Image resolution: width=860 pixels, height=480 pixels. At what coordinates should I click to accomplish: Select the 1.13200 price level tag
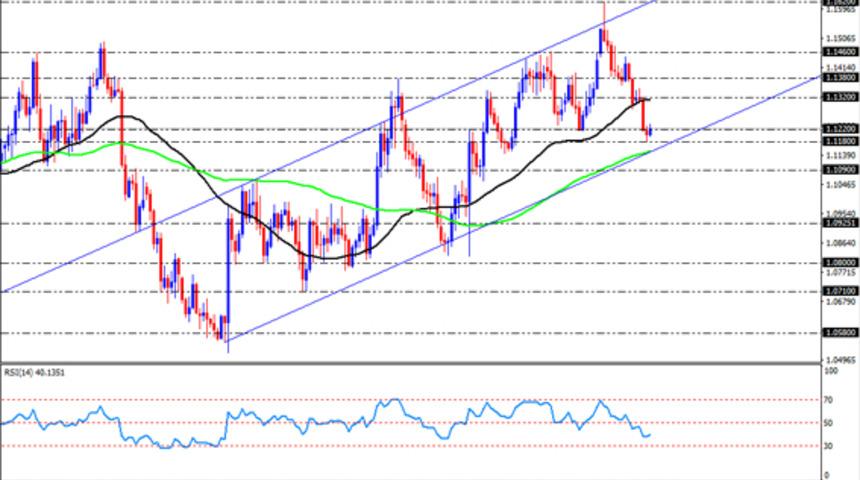click(840, 97)
